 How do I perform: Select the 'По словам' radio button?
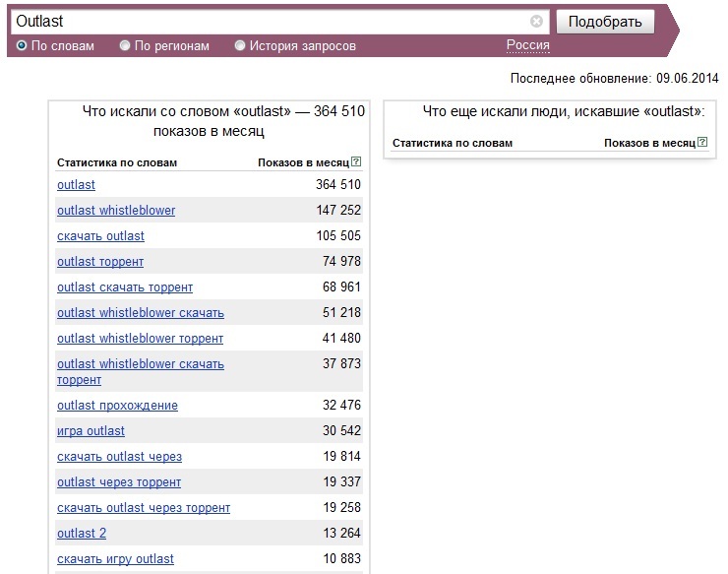click(22, 45)
